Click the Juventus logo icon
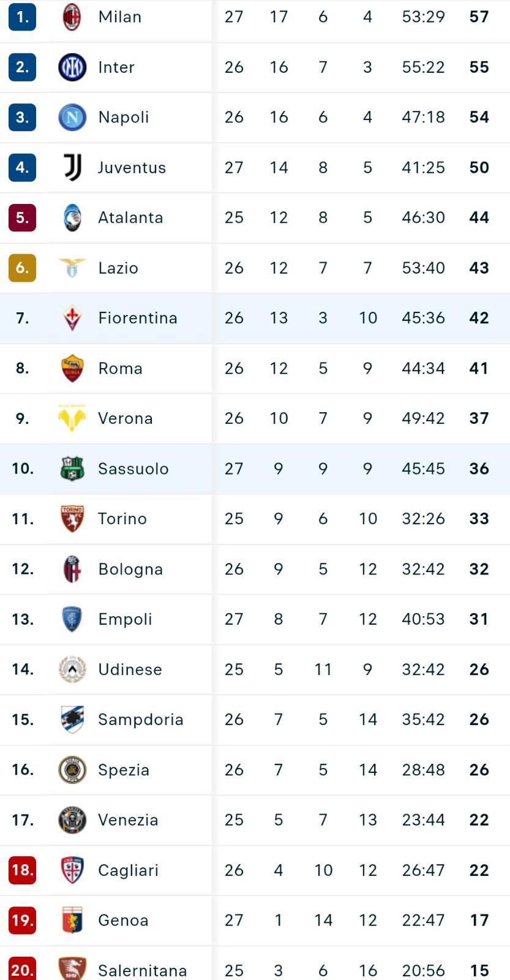The width and height of the screenshot is (510, 980). pos(72,167)
